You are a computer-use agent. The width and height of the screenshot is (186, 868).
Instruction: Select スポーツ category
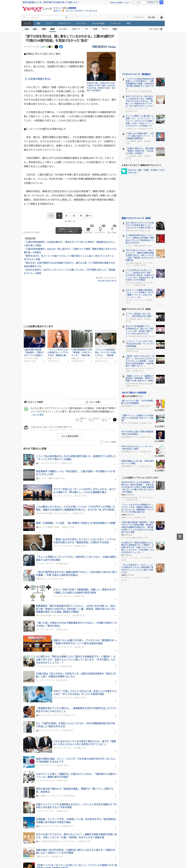point(76,29)
